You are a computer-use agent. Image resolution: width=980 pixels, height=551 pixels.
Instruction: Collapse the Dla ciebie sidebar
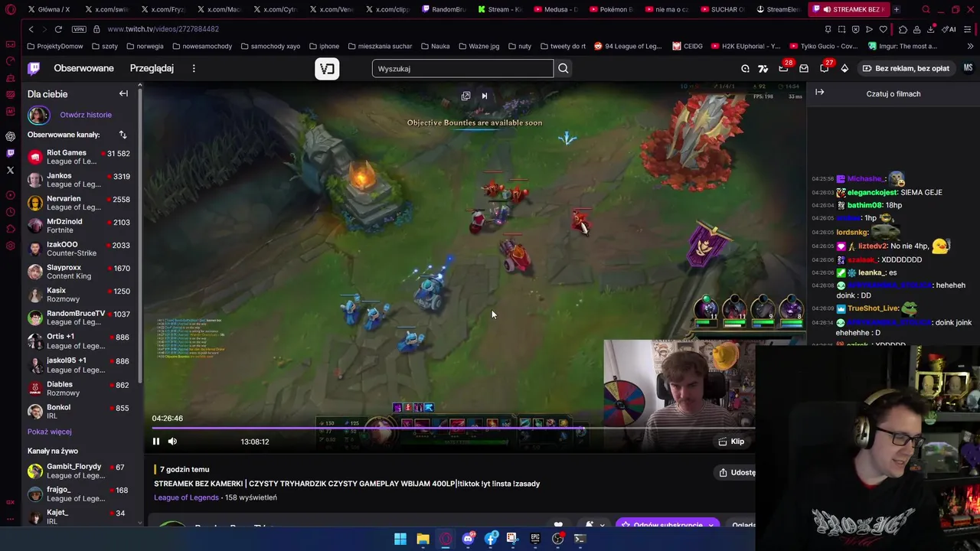point(123,93)
